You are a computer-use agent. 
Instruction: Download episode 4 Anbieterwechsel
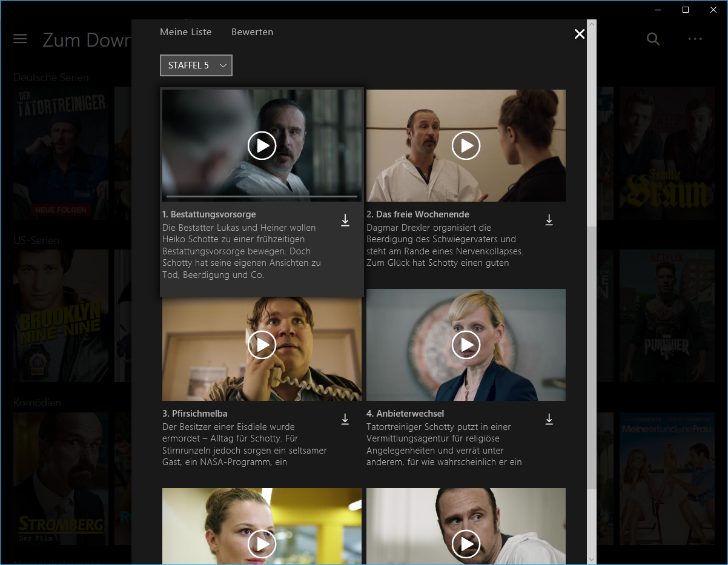pyautogui.click(x=549, y=418)
